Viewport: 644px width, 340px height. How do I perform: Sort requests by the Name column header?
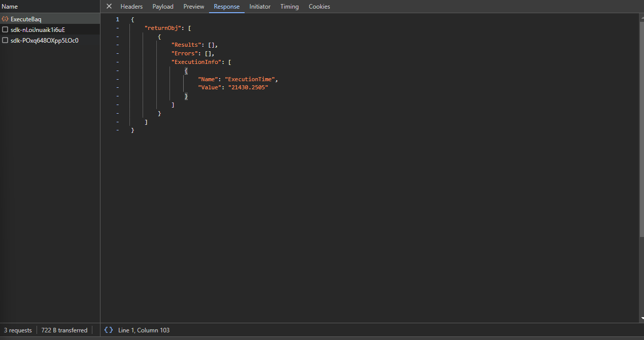tap(10, 7)
